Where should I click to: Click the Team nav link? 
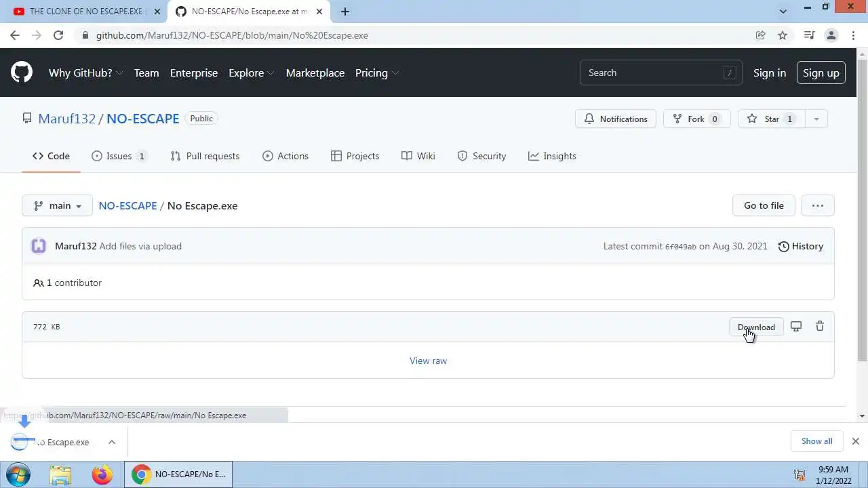146,73
